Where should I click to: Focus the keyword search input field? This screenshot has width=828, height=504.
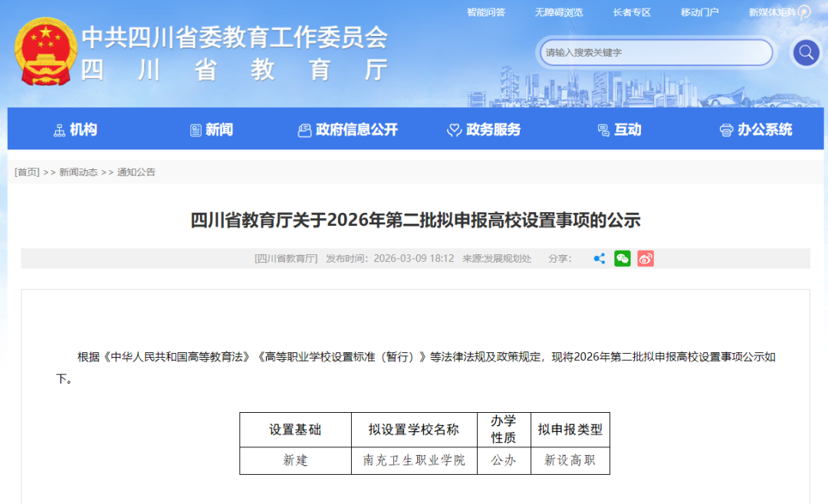[x=655, y=53]
